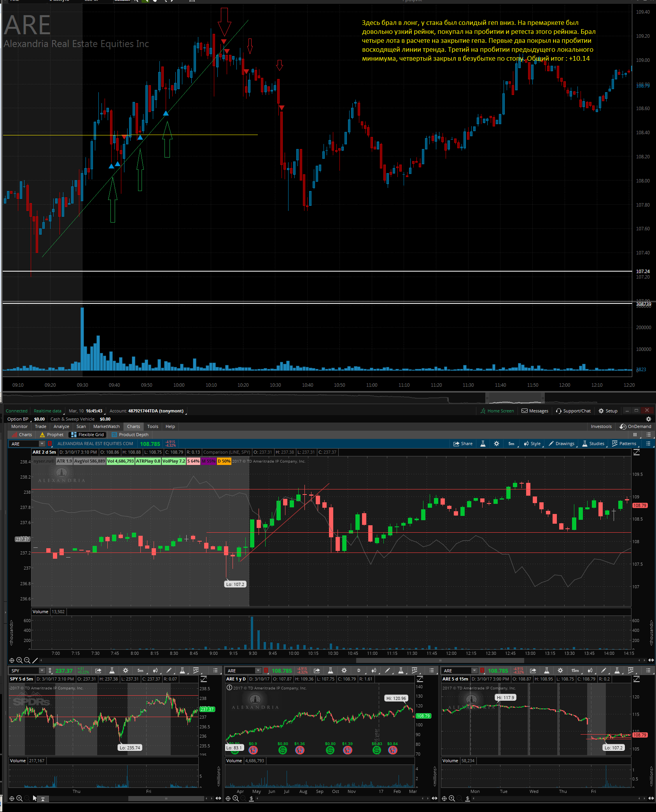Open the Drawings menu on main chart
This screenshot has height=812, width=656.
[561, 444]
